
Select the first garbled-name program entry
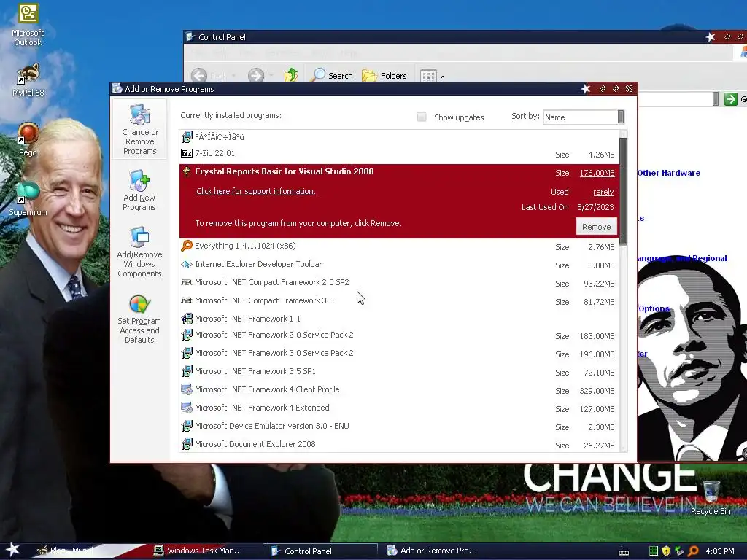point(399,137)
